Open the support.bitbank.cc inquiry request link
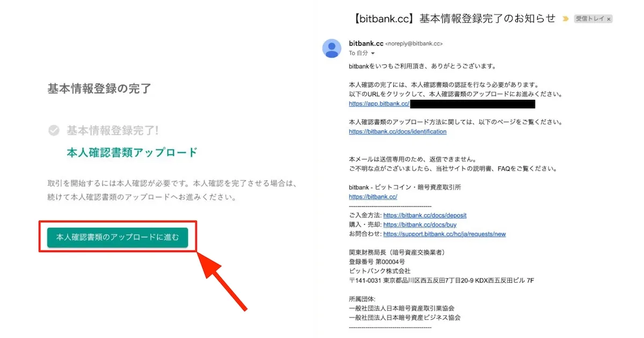Image resolution: width=644 pixels, height=338 pixels. pyautogui.click(x=444, y=234)
